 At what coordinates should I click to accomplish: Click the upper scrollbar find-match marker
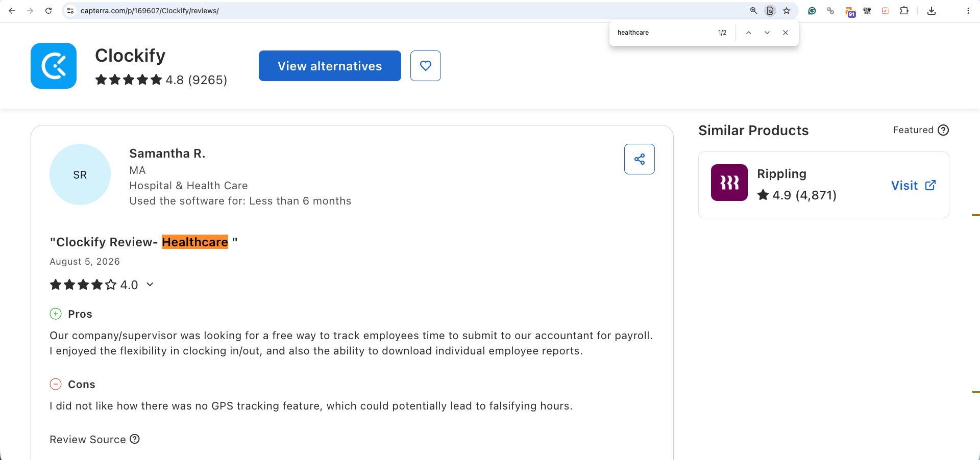click(976, 215)
